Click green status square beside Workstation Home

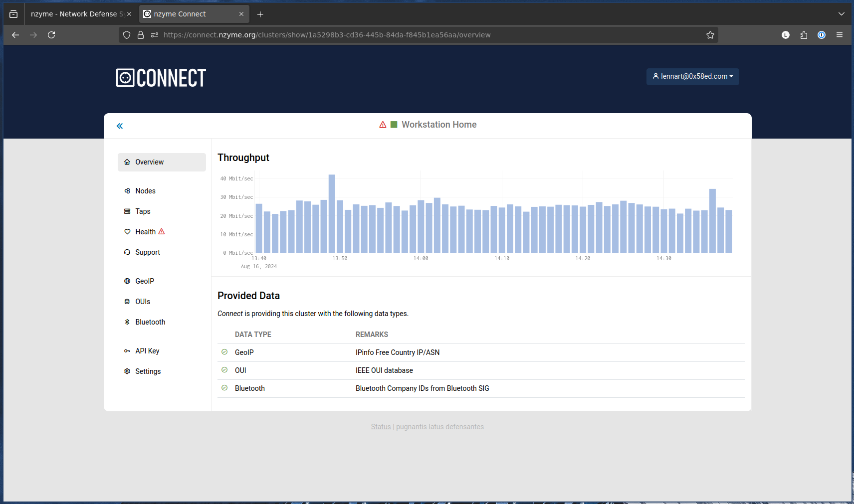394,125
